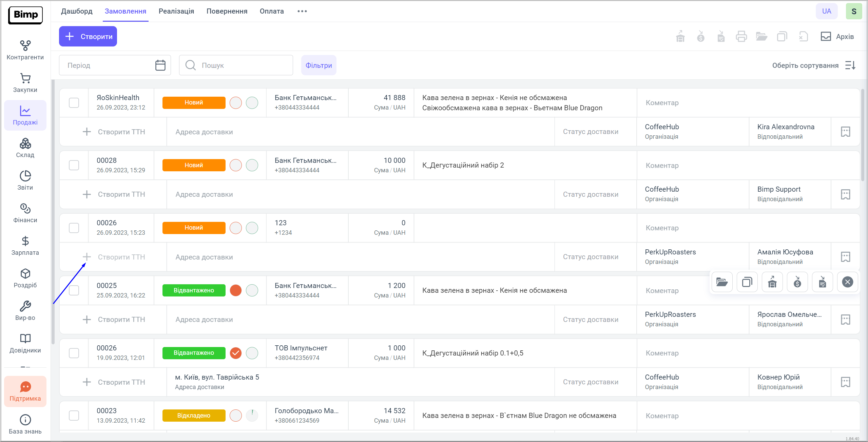
Task: Click receipt icon for ЯoSkinHealth order row
Action: 845,132
